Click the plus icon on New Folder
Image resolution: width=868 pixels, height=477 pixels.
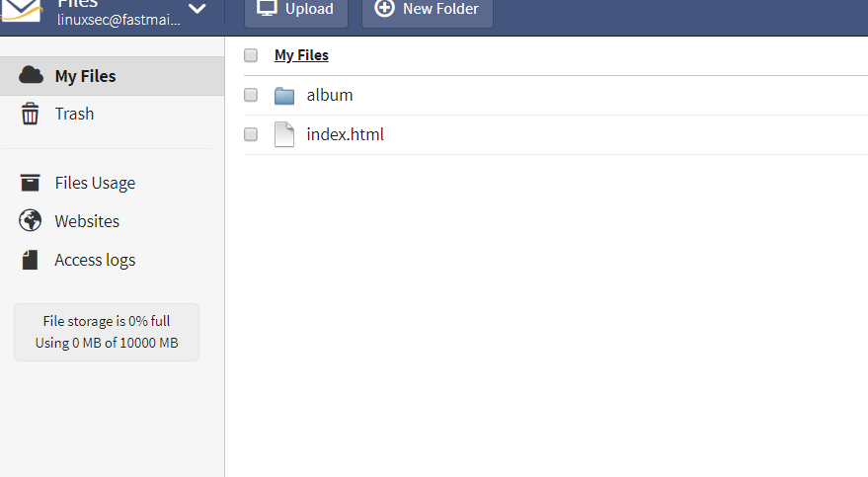tap(385, 8)
